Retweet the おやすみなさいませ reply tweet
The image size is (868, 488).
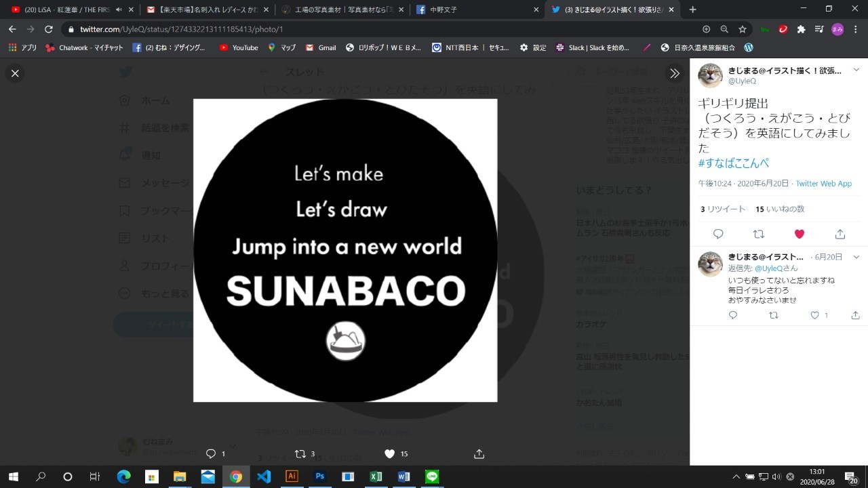pos(774,315)
